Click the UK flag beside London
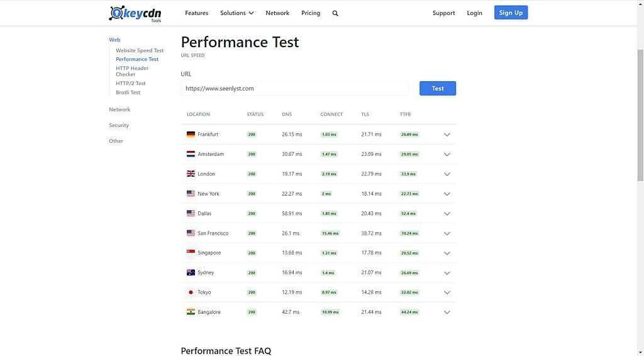644x356 pixels. [191, 174]
